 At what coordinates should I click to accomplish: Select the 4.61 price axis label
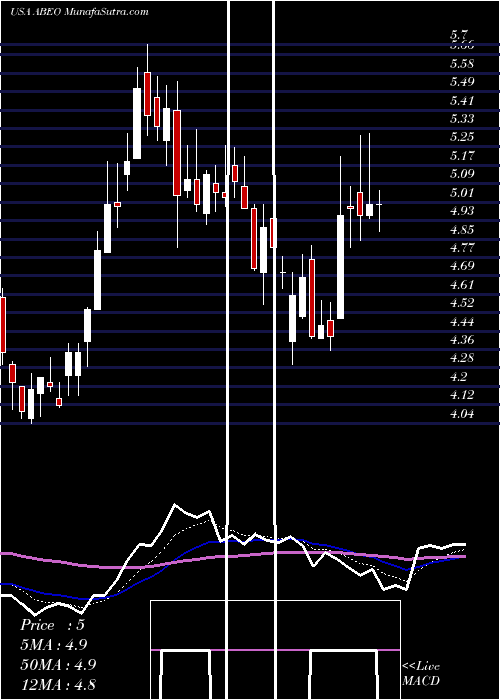tap(462, 285)
